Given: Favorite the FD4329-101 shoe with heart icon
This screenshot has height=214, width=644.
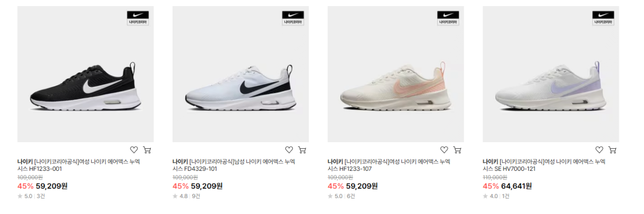Looking at the screenshot, I should point(289,150).
